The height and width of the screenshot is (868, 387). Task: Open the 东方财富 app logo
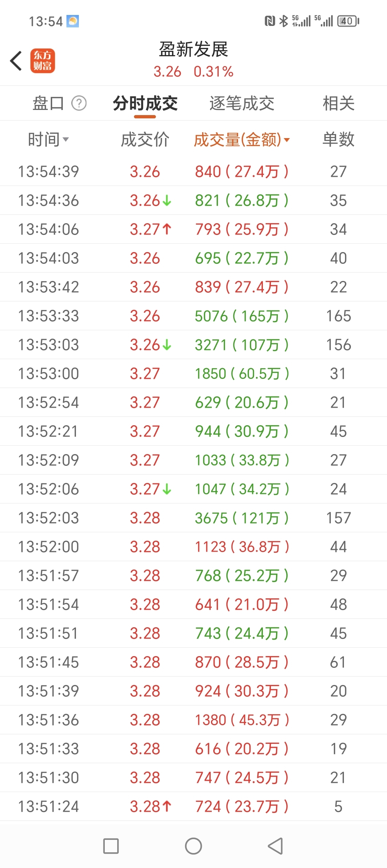(42, 61)
